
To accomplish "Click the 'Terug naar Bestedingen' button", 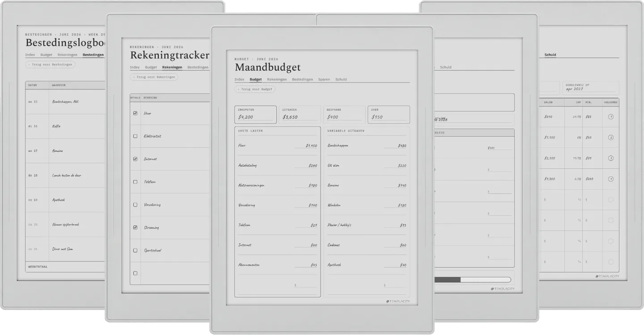I will click(x=50, y=65).
